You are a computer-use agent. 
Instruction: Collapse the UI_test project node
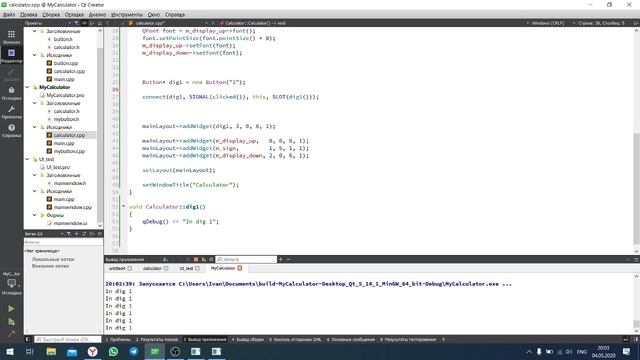[x=27, y=159]
